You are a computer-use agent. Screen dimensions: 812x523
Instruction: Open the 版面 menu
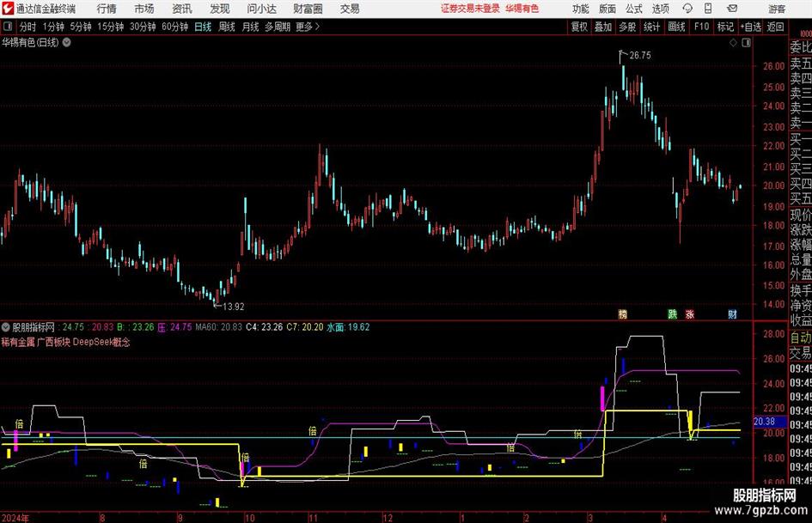tap(607, 9)
